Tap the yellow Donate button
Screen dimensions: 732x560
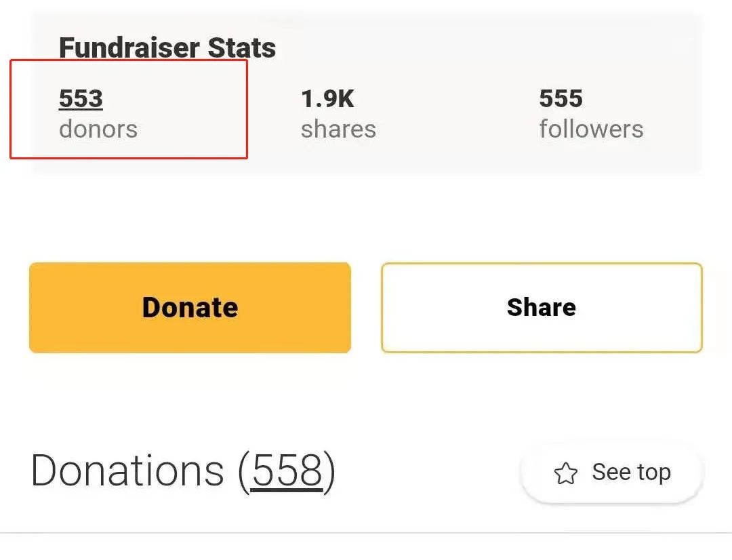[190, 308]
